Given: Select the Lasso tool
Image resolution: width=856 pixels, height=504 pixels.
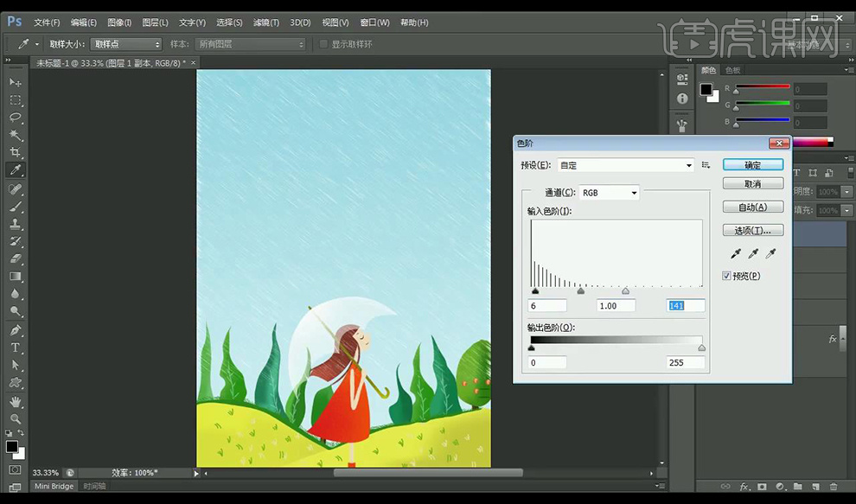Looking at the screenshot, I should (x=16, y=118).
